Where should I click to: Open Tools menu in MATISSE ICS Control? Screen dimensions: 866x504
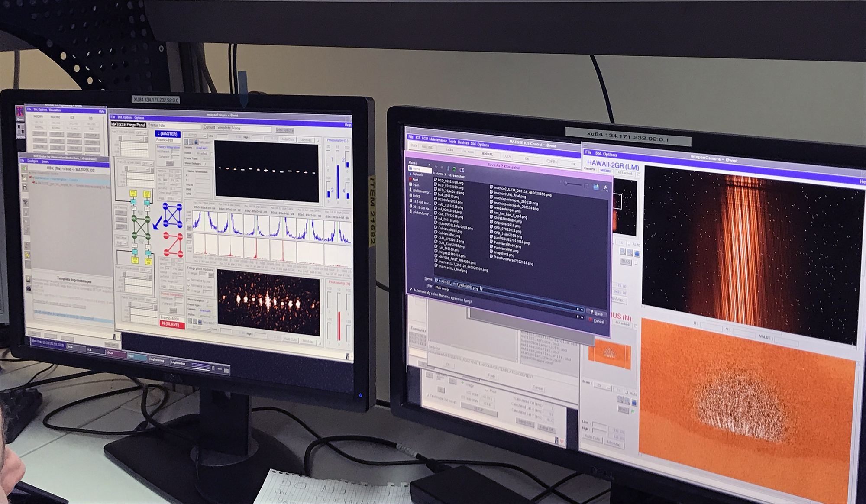pyautogui.click(x=452, y=141)
